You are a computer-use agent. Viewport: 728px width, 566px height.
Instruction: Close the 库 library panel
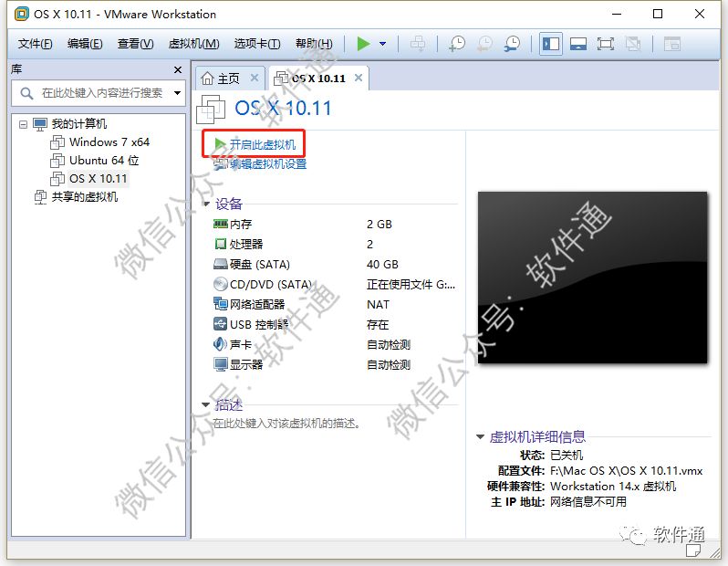click(x=177, y=69)
